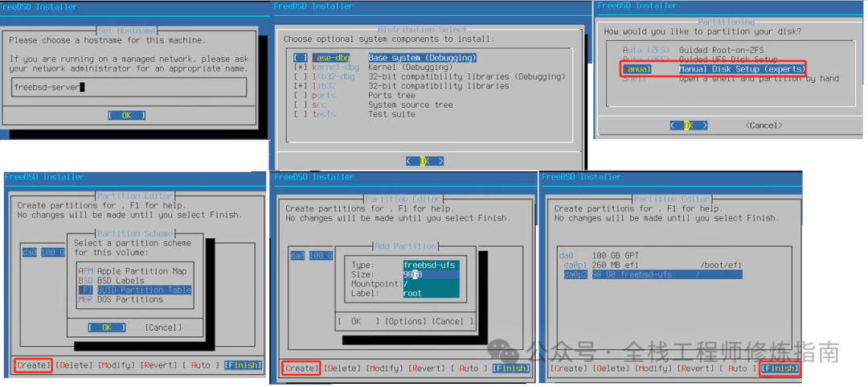Click Delete below the Add Partition dialog
The image size is (868, 387).
point(343,368)
